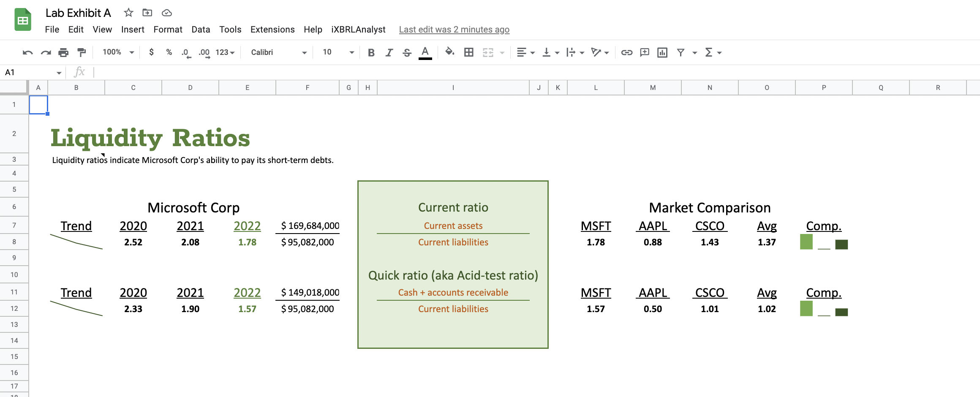
Task: Open the font size dropdown
Action: [x=338, y=52]
